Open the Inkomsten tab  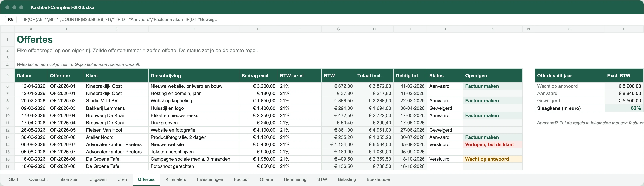(x=68, y=179)
